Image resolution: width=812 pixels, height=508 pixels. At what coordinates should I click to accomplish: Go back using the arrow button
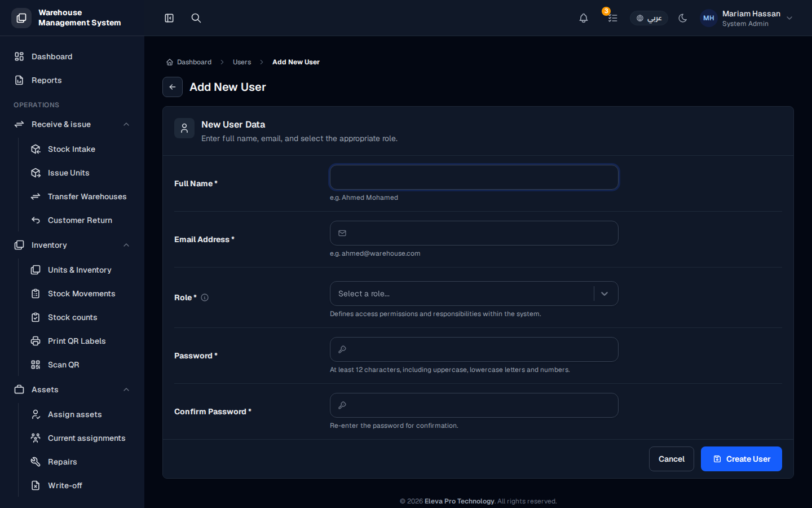click(x=173, y=87)
